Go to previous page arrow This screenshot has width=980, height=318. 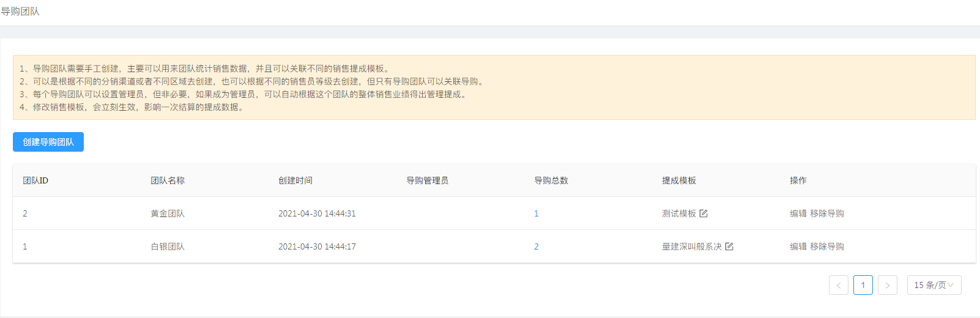[x=839, y=285]
